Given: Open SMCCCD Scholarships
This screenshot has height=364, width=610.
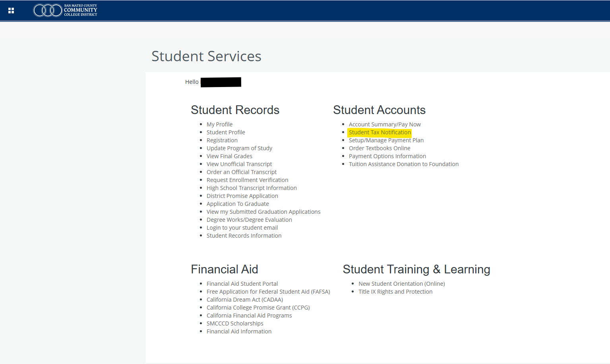Looking at the screenshot, I should tap(235, 323).
